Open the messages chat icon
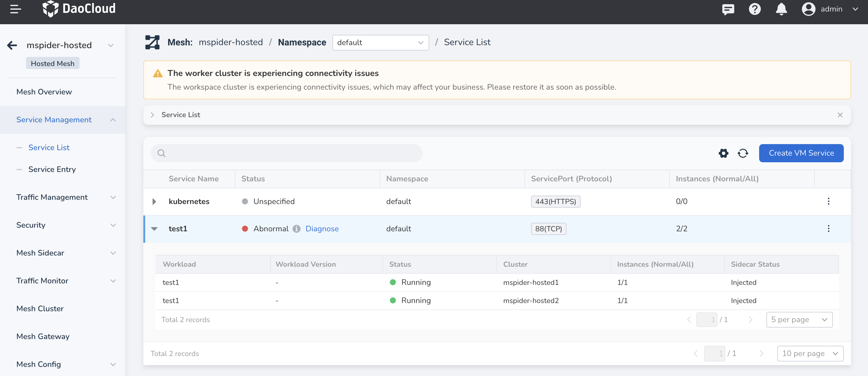The width and height of the screenshot is (868, 376). click(x=728, y=9)
